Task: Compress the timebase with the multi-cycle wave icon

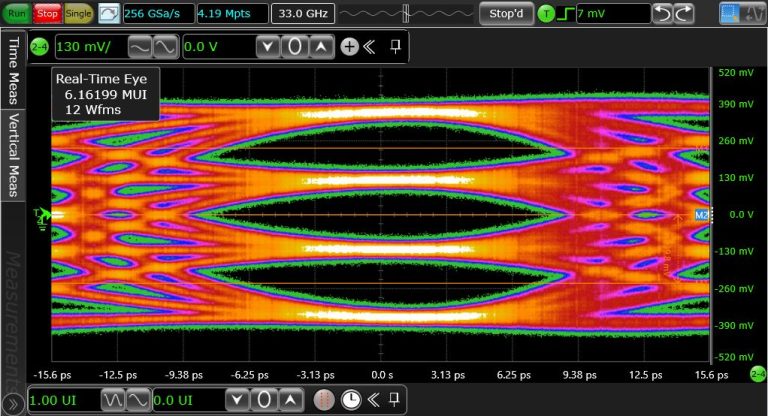Action: (113, 400)
